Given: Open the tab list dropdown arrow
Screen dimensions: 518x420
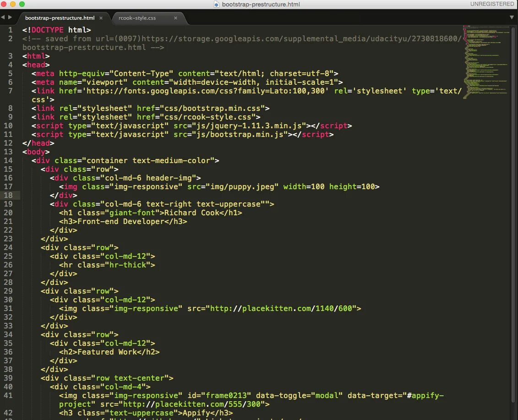Looking at the screenshot, I should click(512, 17).
